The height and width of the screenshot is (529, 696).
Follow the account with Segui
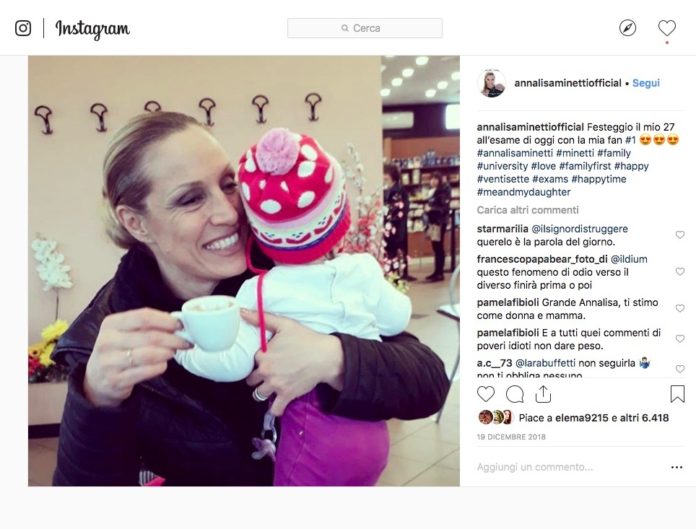(646, 83)
